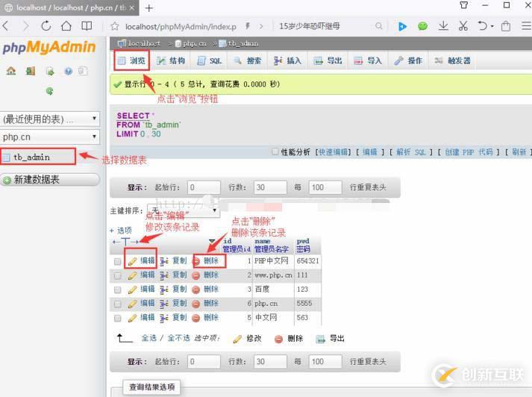Check the row for PHP中文网
The height and width of the screenshot is (397, 532).
click(x=117, y=261)
